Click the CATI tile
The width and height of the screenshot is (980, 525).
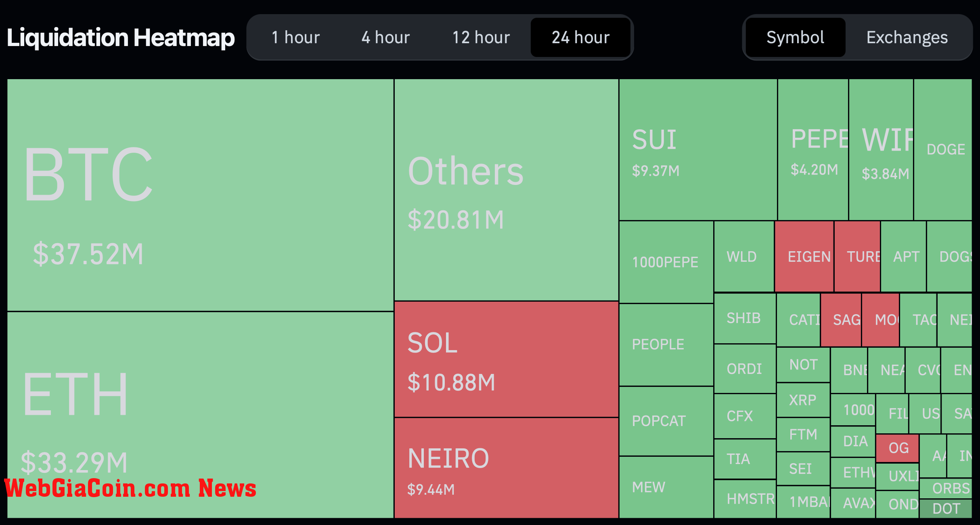pyautogui.click(x=798, y=320)
